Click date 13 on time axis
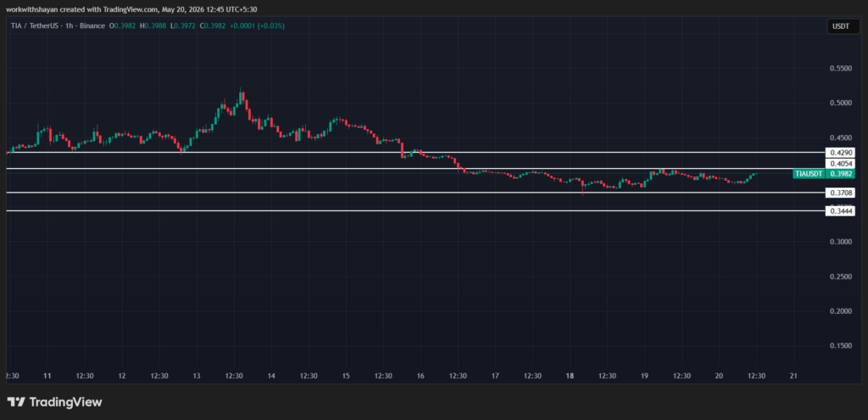This screenshot has height=420, width=868. click(197, 376)
